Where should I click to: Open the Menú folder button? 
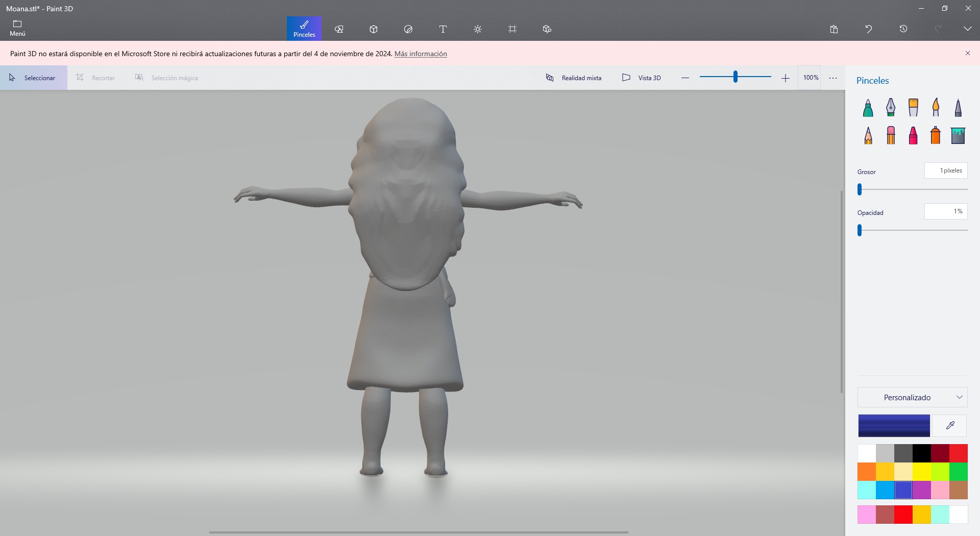(17, 29)
